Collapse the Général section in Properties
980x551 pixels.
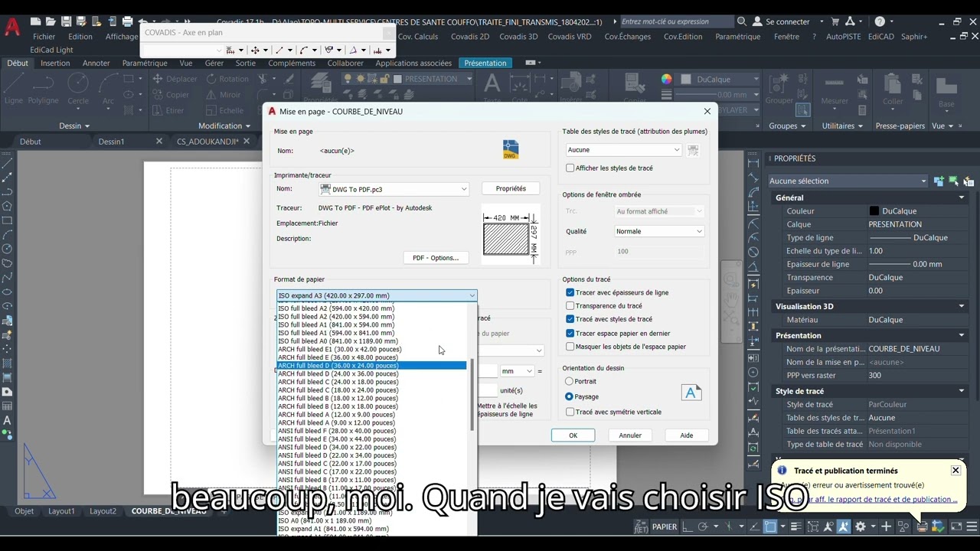pyautogui.click(x=962, y=197)
